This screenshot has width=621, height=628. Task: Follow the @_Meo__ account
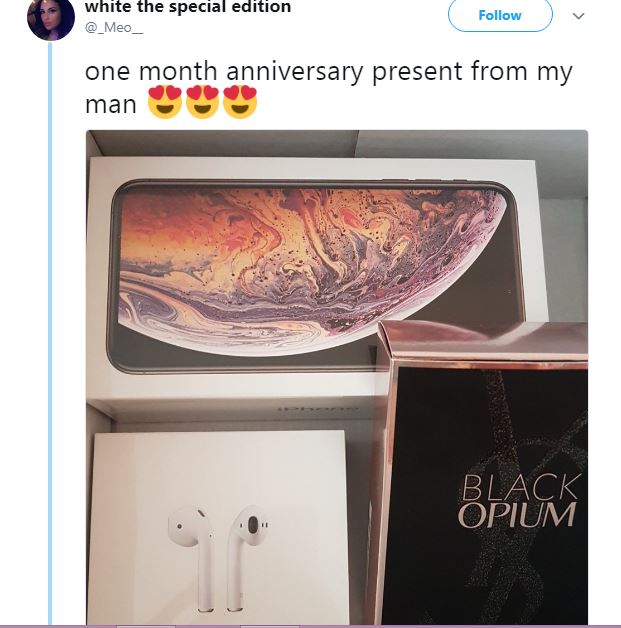click(x=500, y=15)
